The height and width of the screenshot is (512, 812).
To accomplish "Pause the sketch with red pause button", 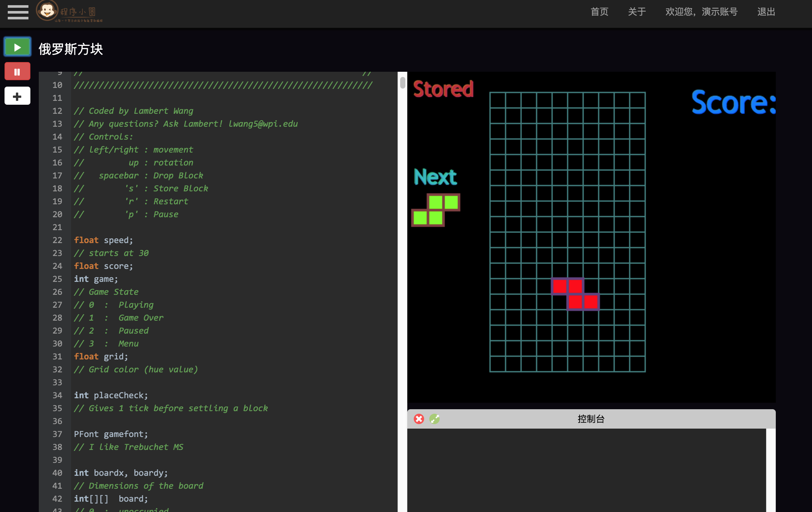I will pyautogui.click(x=17, y=71).
